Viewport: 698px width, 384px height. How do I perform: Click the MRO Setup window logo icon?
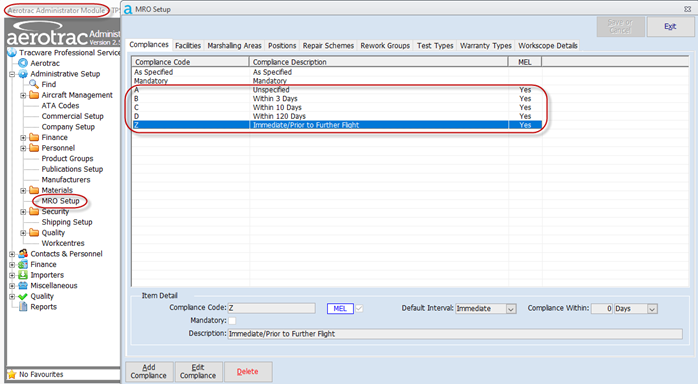[128, 9]
